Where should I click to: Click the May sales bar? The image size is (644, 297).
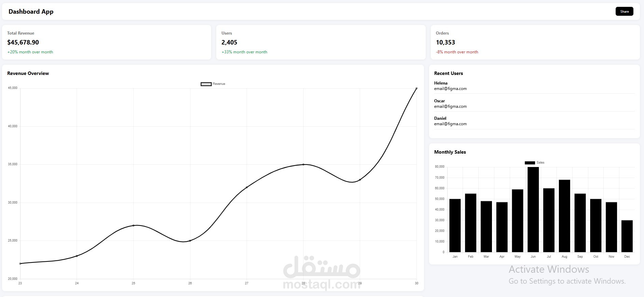click(518, 221)
